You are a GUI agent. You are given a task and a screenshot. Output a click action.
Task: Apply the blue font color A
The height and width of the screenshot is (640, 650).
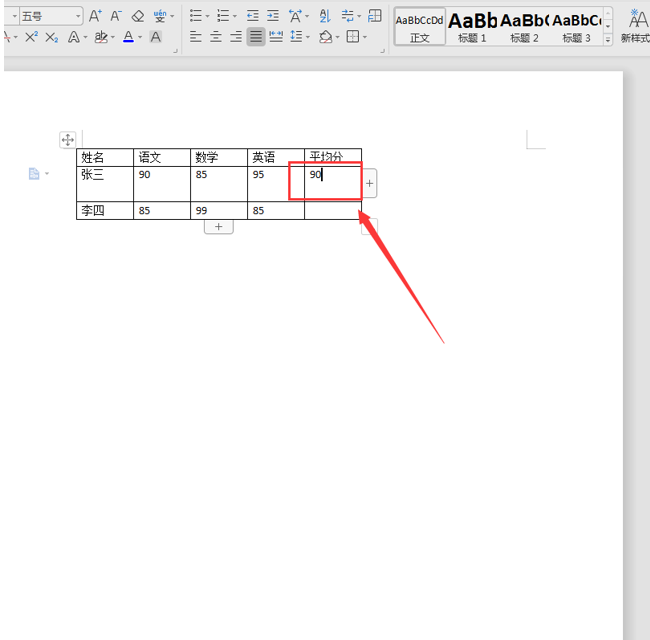tap(129, 37)
